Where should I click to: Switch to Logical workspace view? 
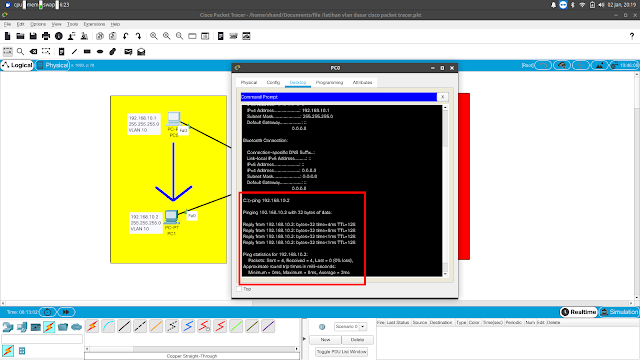click(x=17, y=65)
